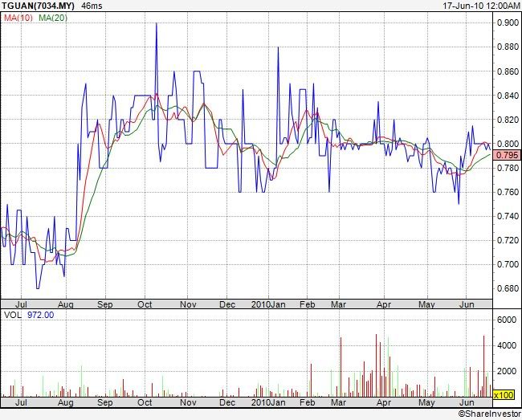
Task: Click the yellow x100 volume multiplier tag
Action: coord(504,395)
